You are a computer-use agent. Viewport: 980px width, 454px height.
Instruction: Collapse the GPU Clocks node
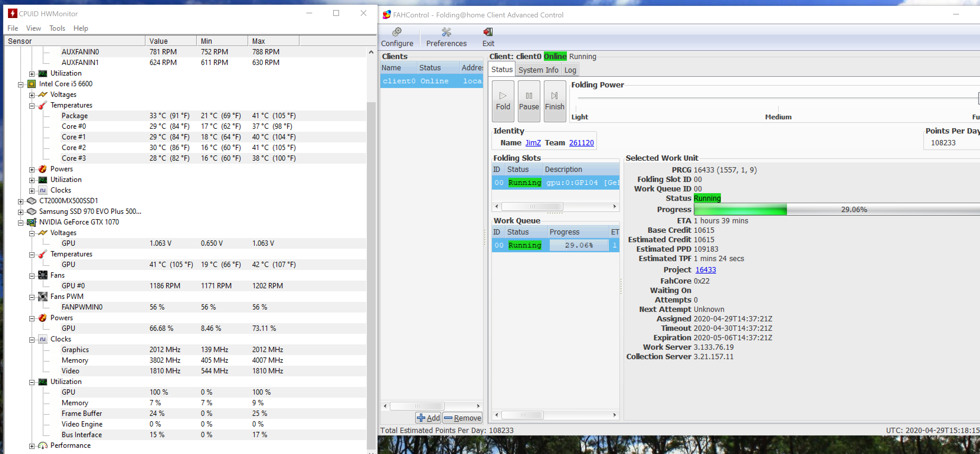click(x=32, y=339)
